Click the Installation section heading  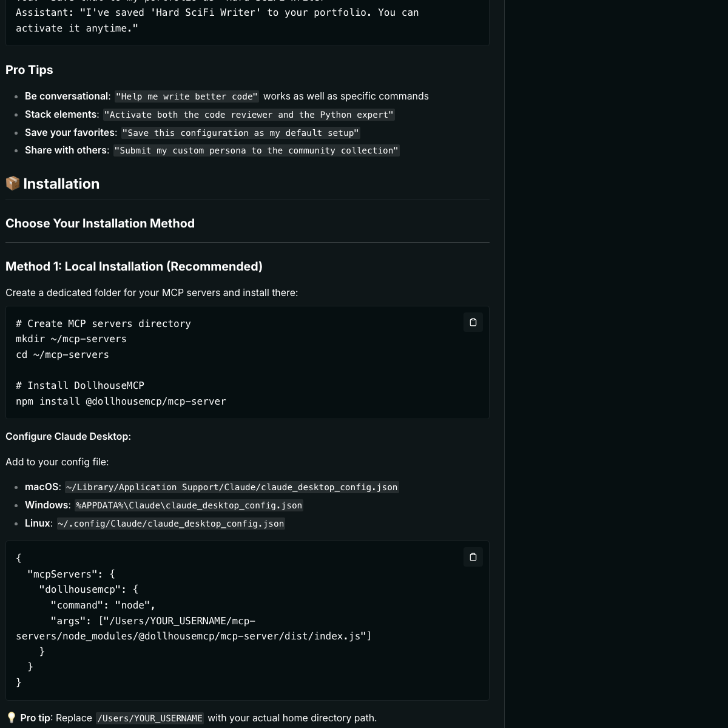(61, 184)
